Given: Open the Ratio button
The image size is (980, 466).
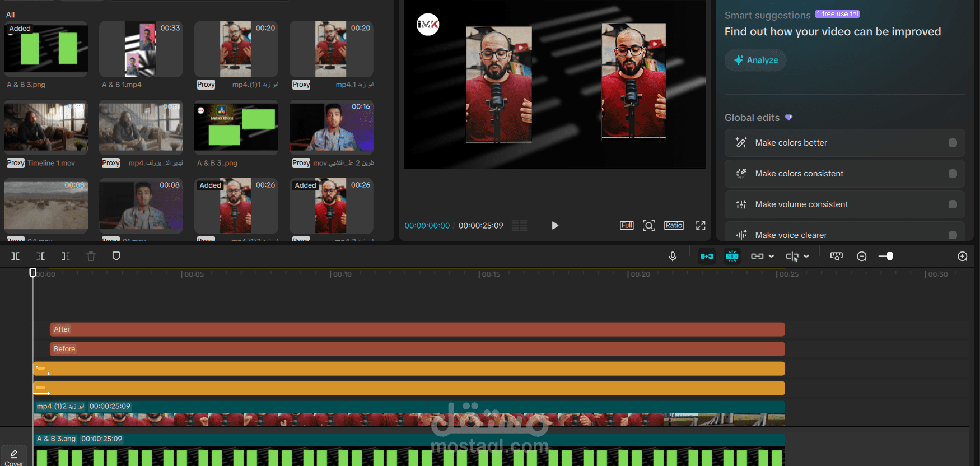Looking at the screenshot, I should [x=674, y=225].
